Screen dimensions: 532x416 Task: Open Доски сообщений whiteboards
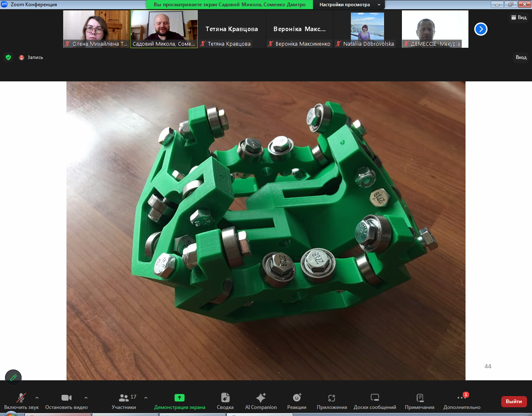(x=374, y=398)
